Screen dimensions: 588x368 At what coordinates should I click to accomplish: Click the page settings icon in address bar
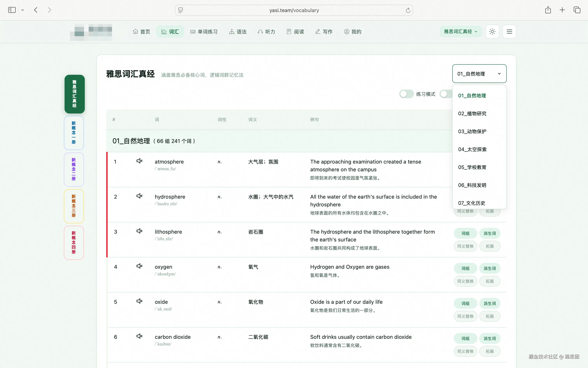pos(180,10)
